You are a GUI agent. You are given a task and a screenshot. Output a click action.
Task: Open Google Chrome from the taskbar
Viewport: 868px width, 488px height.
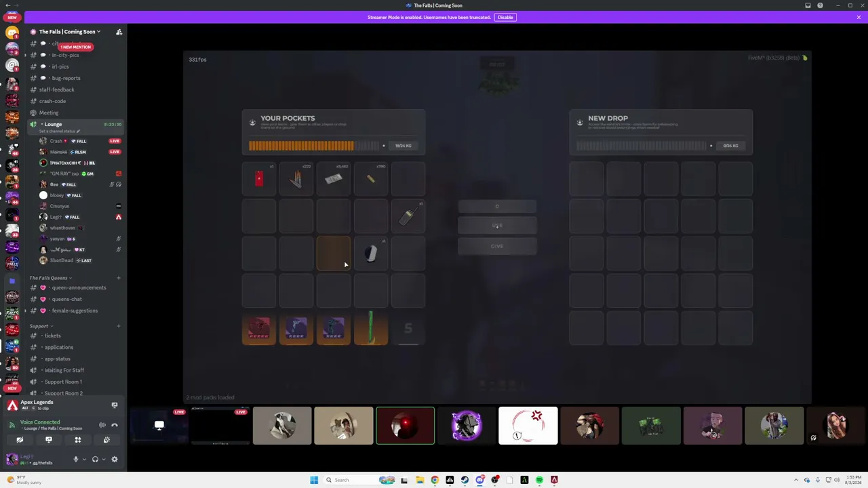pyautogui.click(x=435, y=480)
